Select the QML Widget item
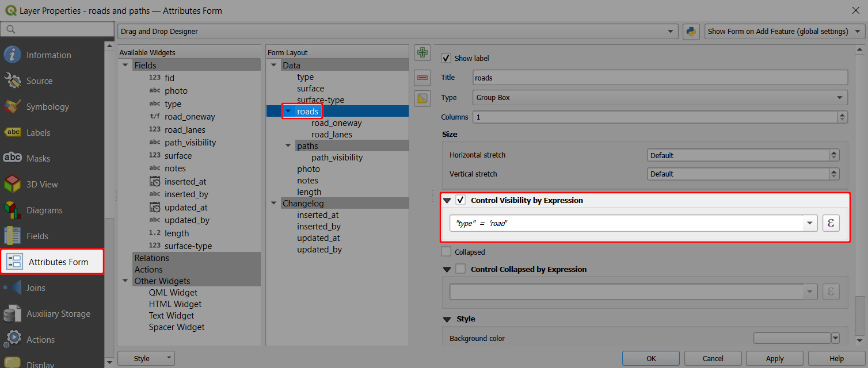 [x=173, y=293]
